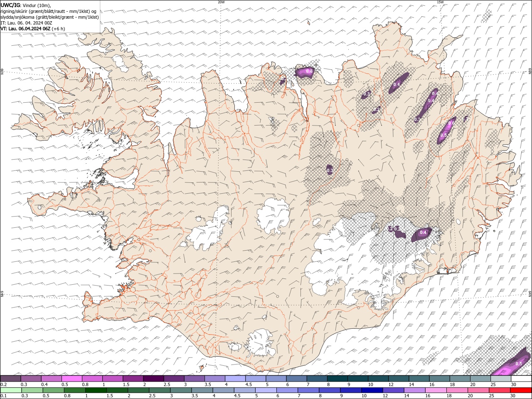
Task: Click the Mýrdalsjökull glacier on the south coast
Action: tap(261, 343)
